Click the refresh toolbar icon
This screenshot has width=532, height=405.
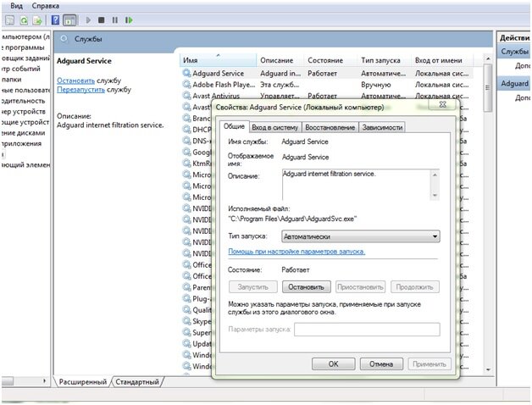tap(24, 20)
